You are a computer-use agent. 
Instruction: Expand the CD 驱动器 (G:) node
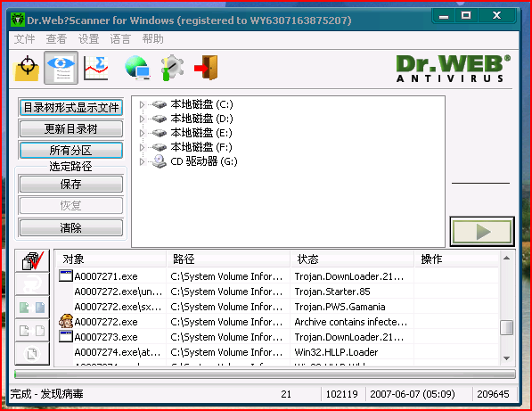[143, 162]
